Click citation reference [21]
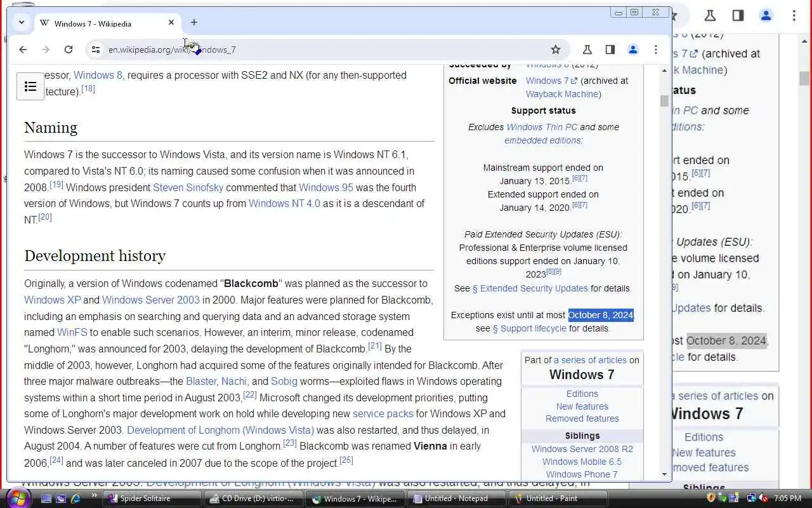 pos(375,346)
